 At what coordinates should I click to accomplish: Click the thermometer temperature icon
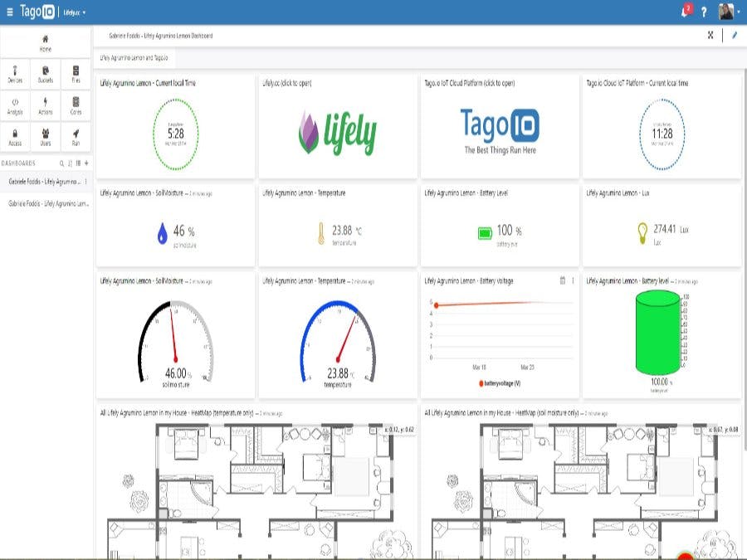(321, 233)
